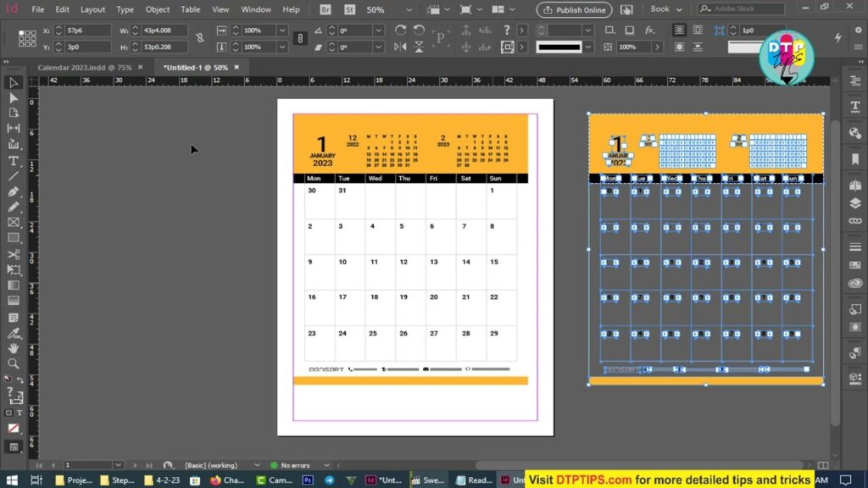This screenshot has height=488, width=868.
Task: Swap fill and stroke colors in the toolbar
Action: [19, 379]
